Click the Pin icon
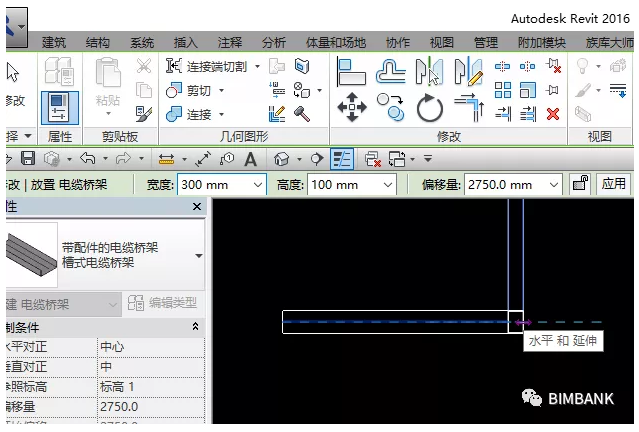Screen dimensions: 639x432 point(553,90)
